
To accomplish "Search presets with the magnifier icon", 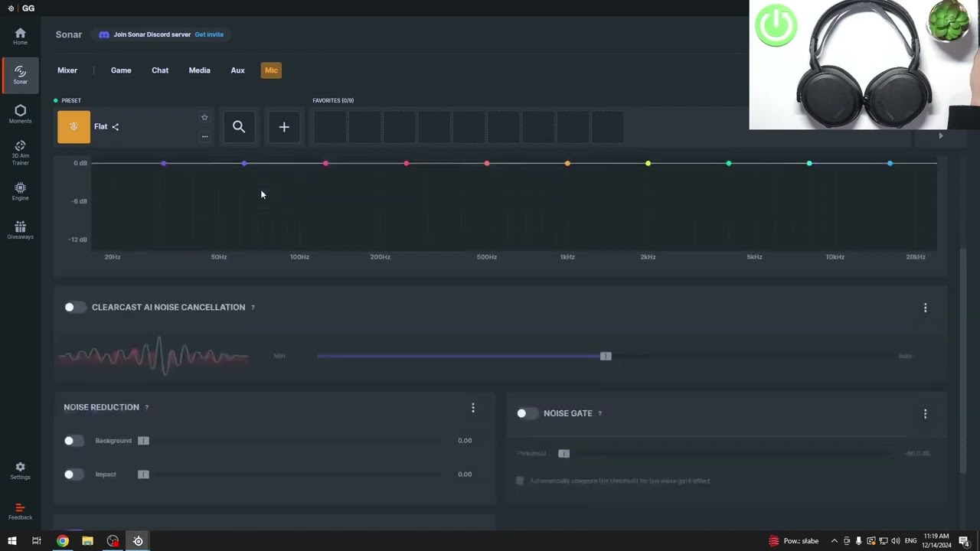I will (239, 127).
